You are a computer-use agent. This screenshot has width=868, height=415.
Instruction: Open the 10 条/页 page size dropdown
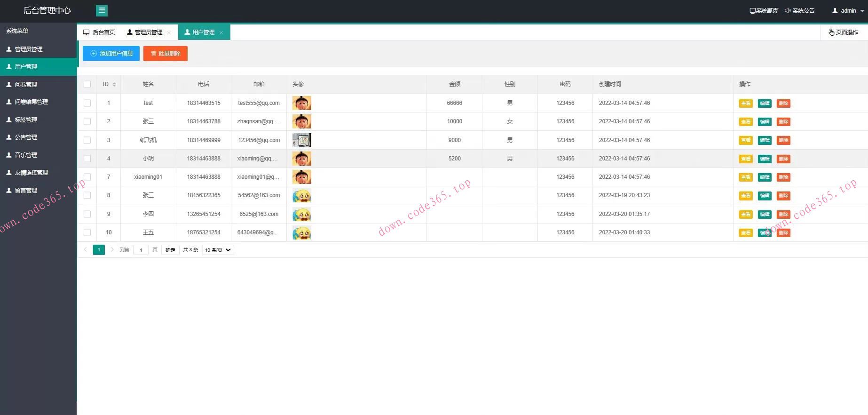[x=218, y=250]
